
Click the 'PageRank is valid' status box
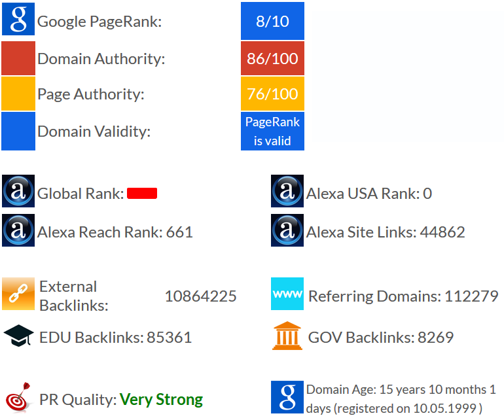[272, 131]
